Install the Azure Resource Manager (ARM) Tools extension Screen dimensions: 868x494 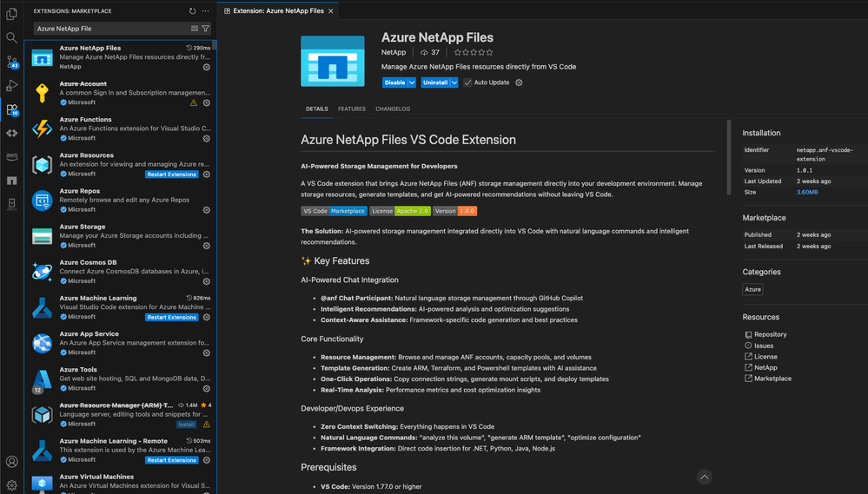click(x=186, y=425)
